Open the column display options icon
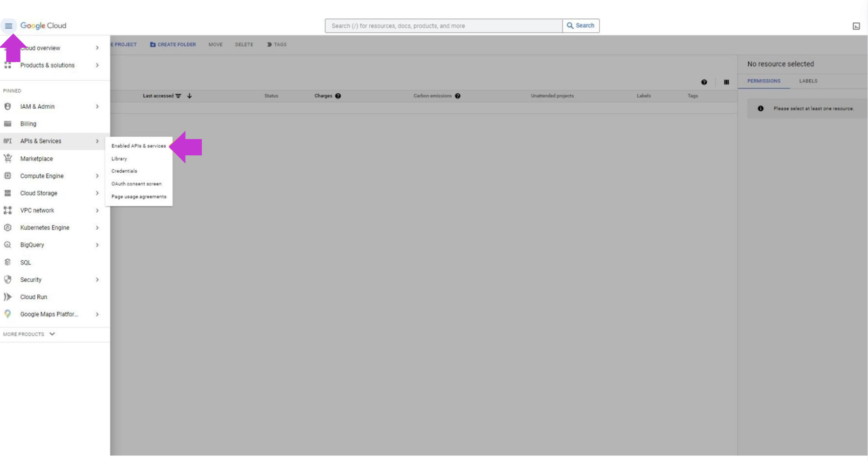 (726, 82)
